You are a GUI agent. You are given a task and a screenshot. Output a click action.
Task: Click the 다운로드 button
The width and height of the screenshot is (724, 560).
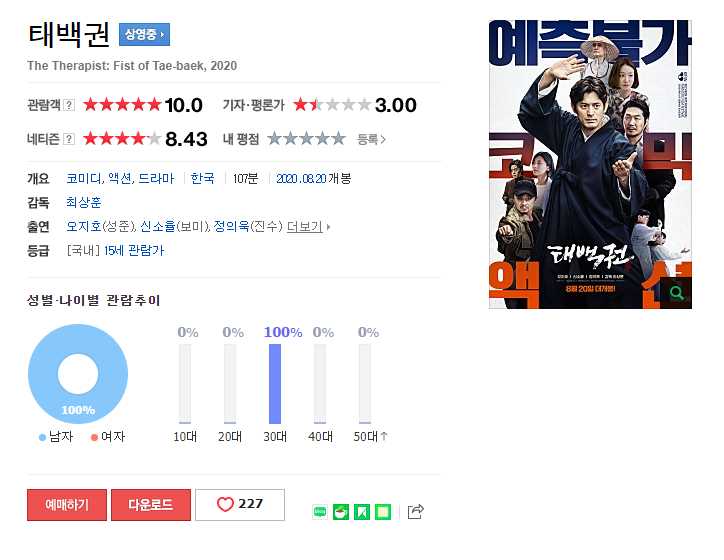pyautogui.click(x=151, y=505)
